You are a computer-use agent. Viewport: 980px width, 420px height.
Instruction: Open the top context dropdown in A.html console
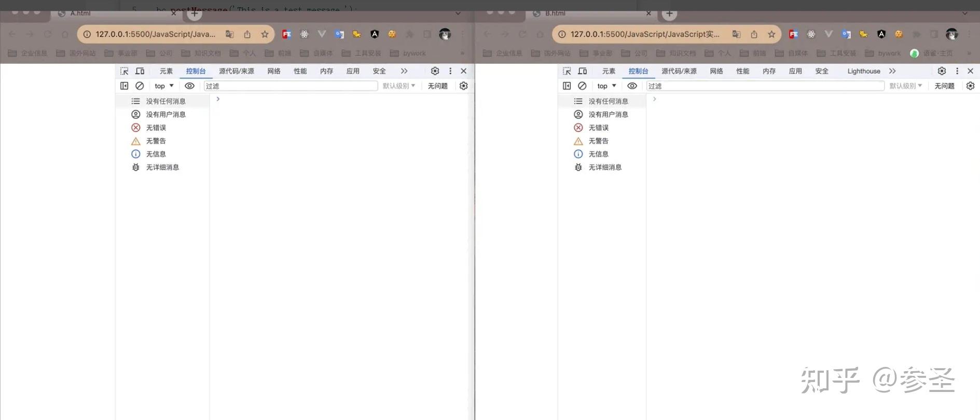coord(164,86)
